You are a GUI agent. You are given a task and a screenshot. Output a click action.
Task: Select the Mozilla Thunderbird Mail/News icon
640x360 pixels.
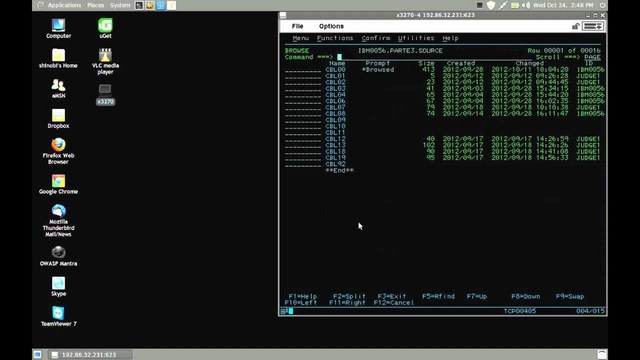[x=58, y=221]
